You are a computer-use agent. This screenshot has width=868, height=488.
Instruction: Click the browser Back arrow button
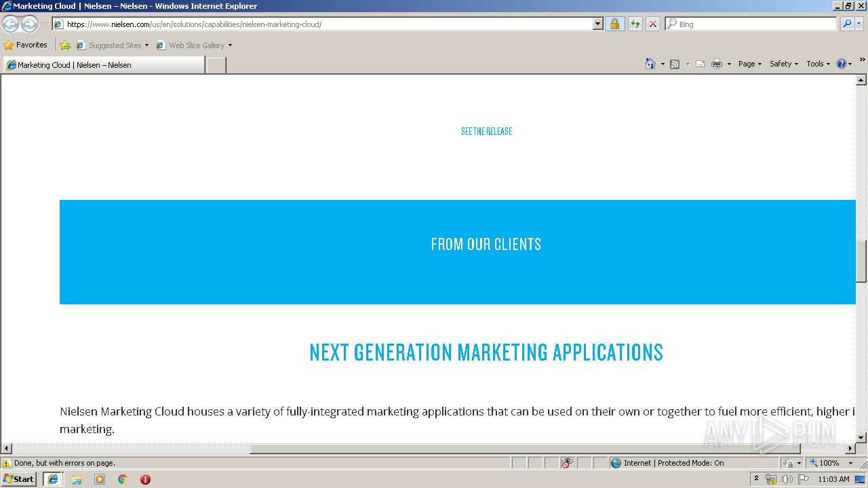10,24
